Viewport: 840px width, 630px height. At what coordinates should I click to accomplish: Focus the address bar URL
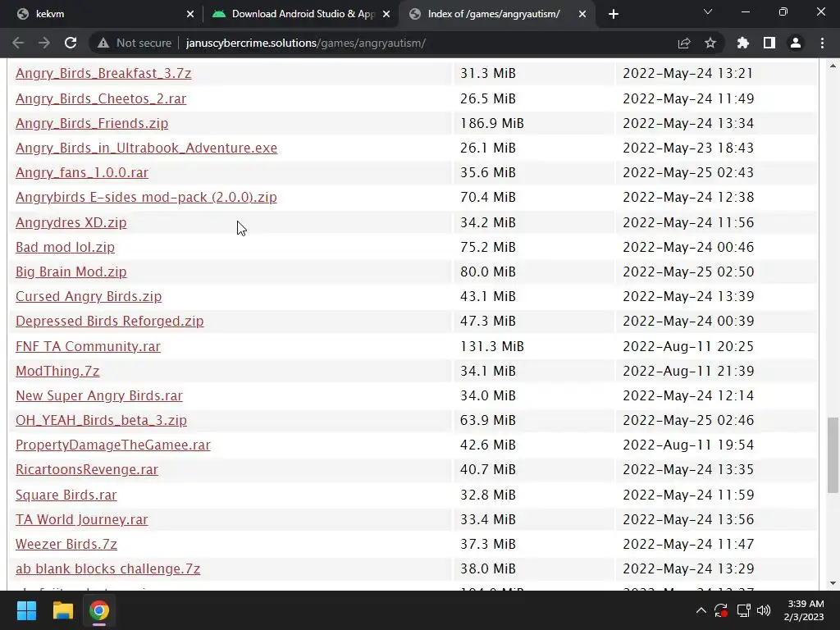[306, 43]
